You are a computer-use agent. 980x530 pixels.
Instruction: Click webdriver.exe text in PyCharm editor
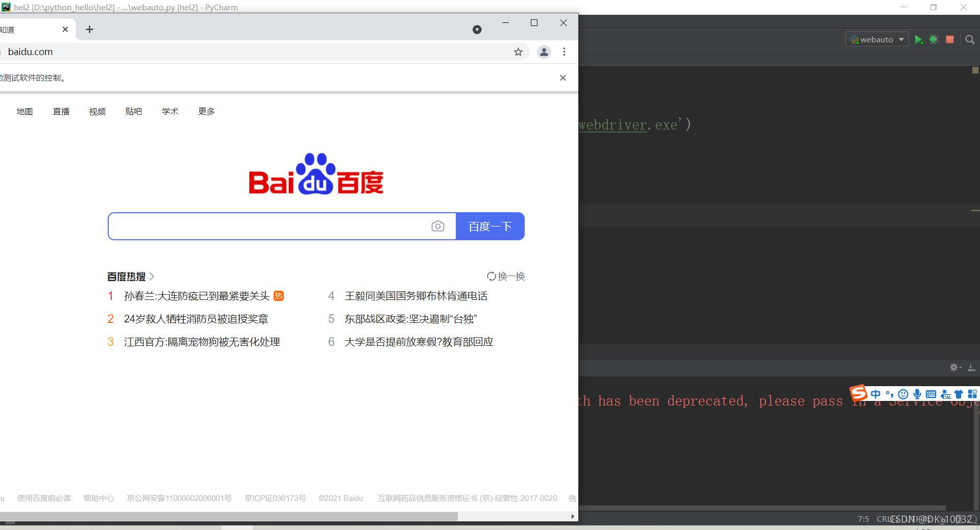[628, 125]
